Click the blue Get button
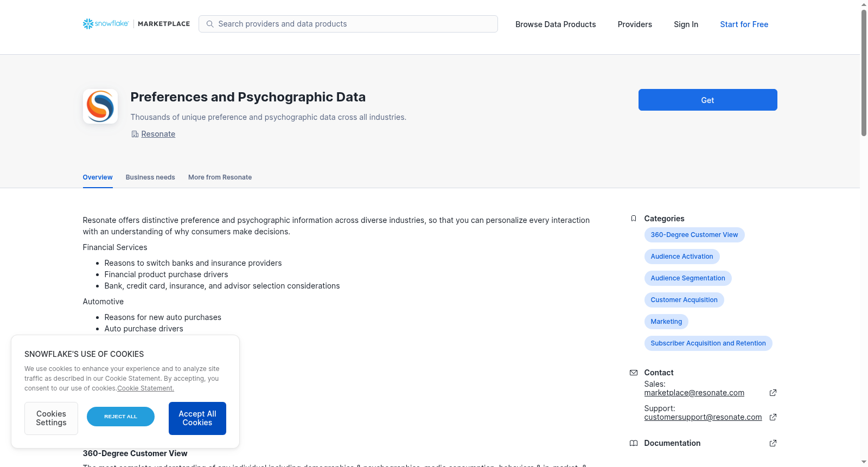The height and width of the screenshot is (467, 868). [x=708, y=100]
